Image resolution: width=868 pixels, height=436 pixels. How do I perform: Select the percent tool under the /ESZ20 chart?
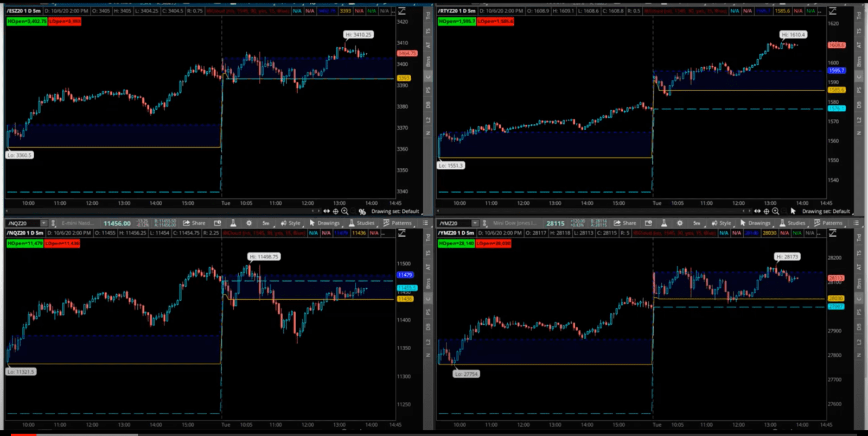click(362, 212)
